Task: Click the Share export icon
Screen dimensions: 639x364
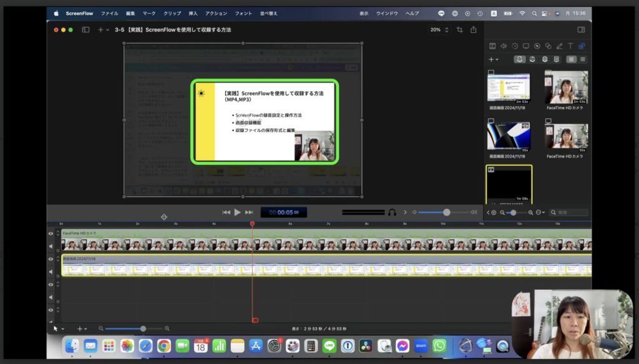Action: tap(474, 29)
